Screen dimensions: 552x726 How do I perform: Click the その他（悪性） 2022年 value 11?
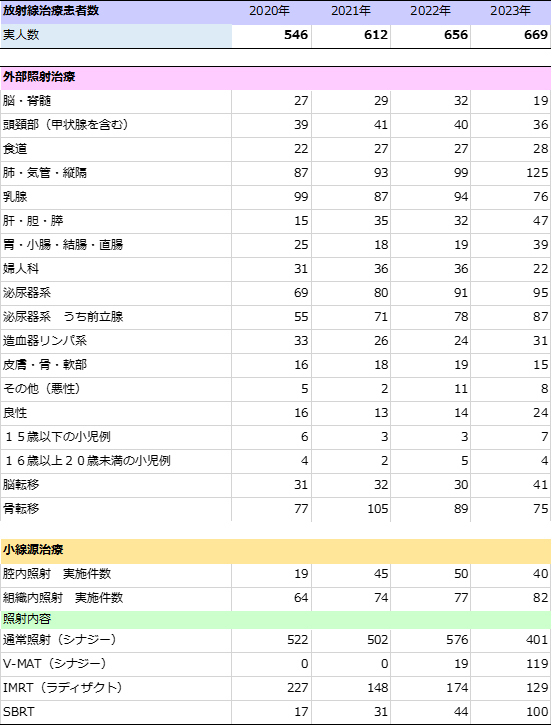point(461,388)
